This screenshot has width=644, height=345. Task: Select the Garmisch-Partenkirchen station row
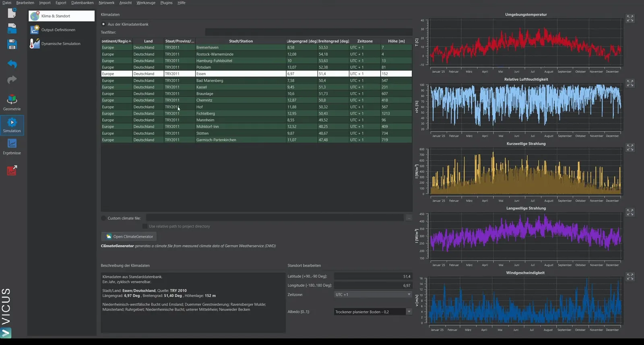click(x=256, y=140)
